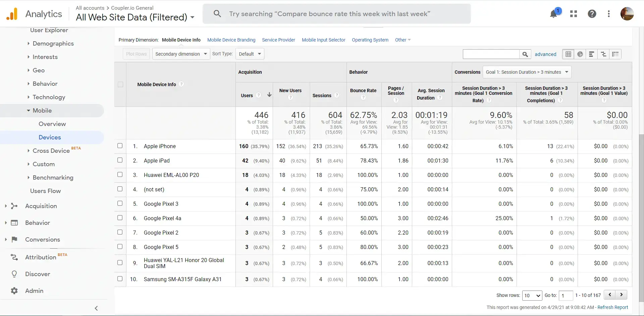
Task: Click the advanced filter link
Action: (545, 54)
